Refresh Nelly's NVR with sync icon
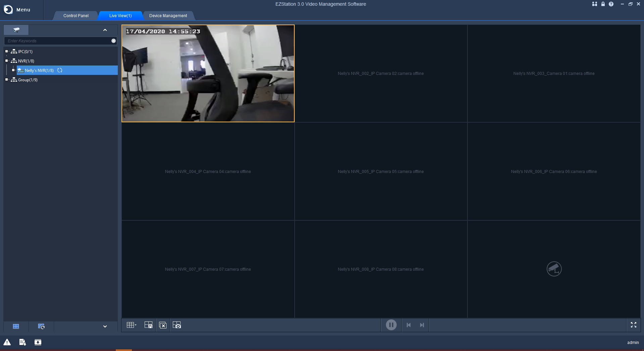 (60, 70)
